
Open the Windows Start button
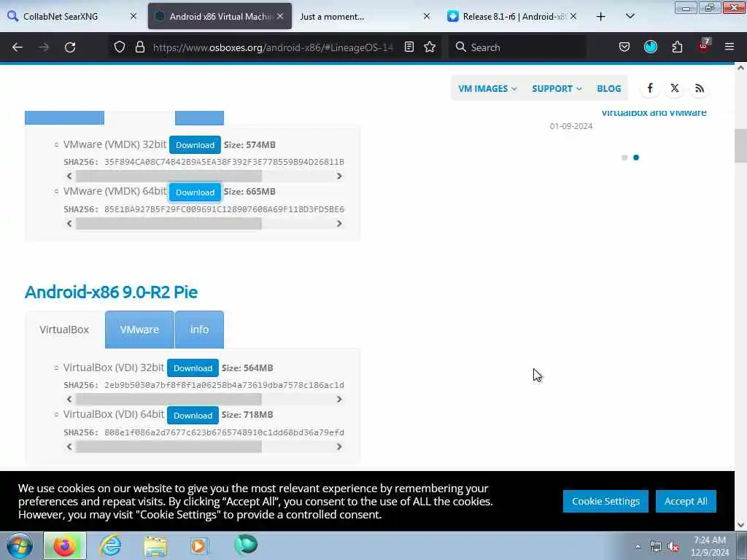coord(20,545)
